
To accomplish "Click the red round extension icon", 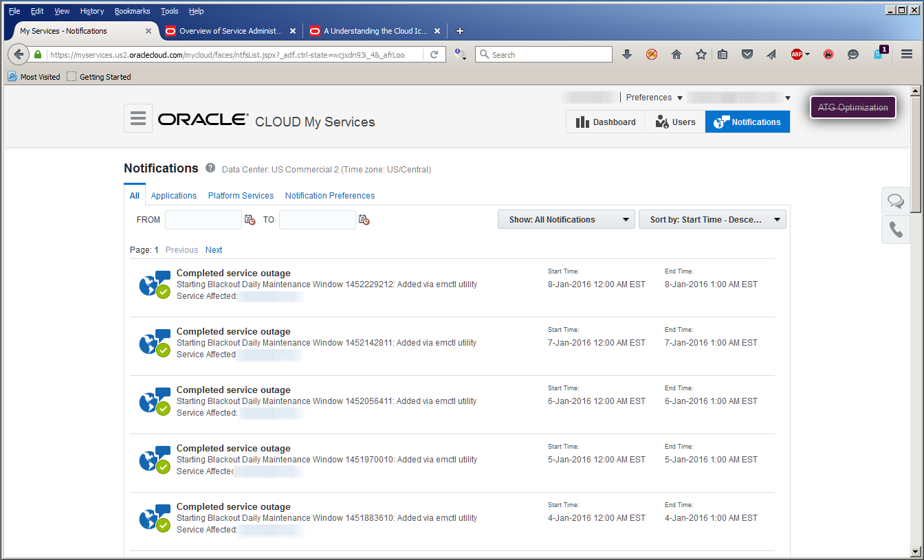I will click(x=828, y=54).
